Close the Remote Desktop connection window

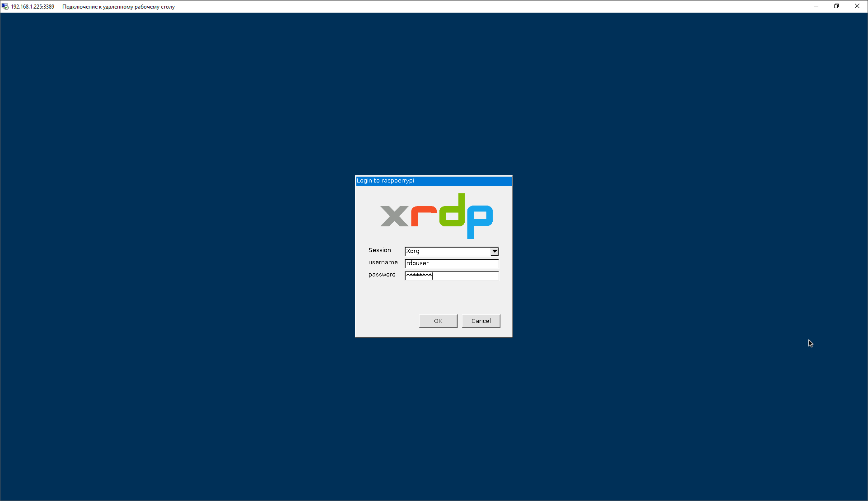857,6
